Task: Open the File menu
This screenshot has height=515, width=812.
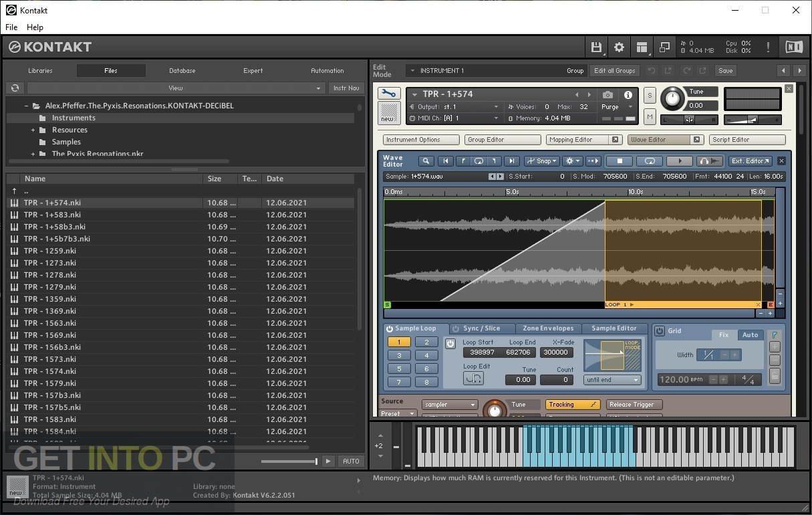Action: [x=12, y=27]
